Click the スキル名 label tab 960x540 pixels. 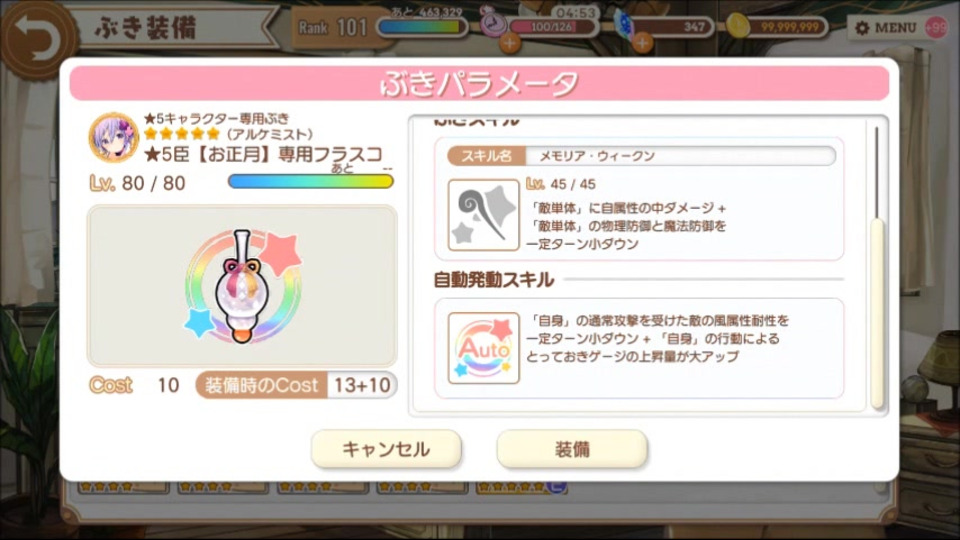(x=486, y=156)
